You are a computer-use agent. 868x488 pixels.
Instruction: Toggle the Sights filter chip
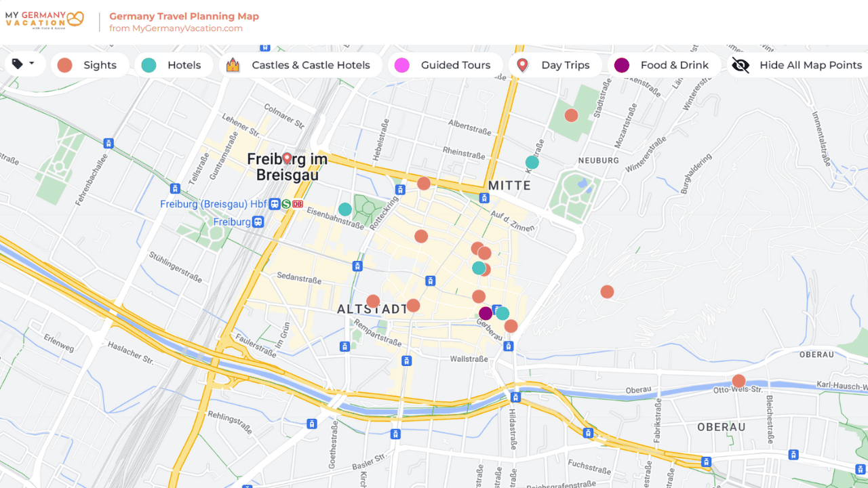[x=90, y=65]
